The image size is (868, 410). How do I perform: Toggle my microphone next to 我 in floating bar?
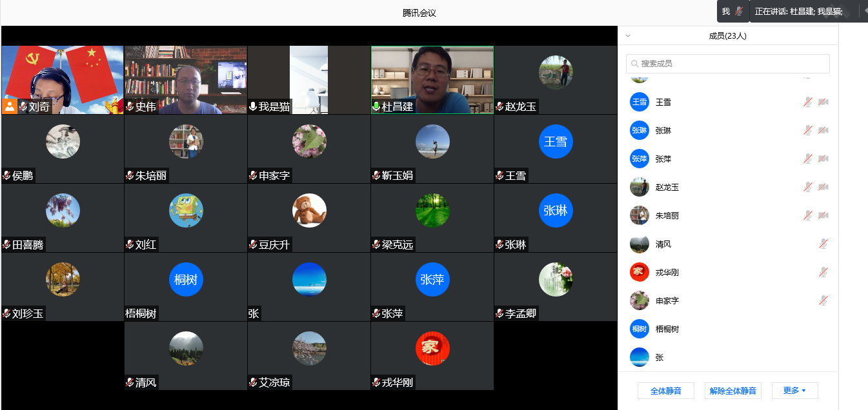(x=739, y=11)
